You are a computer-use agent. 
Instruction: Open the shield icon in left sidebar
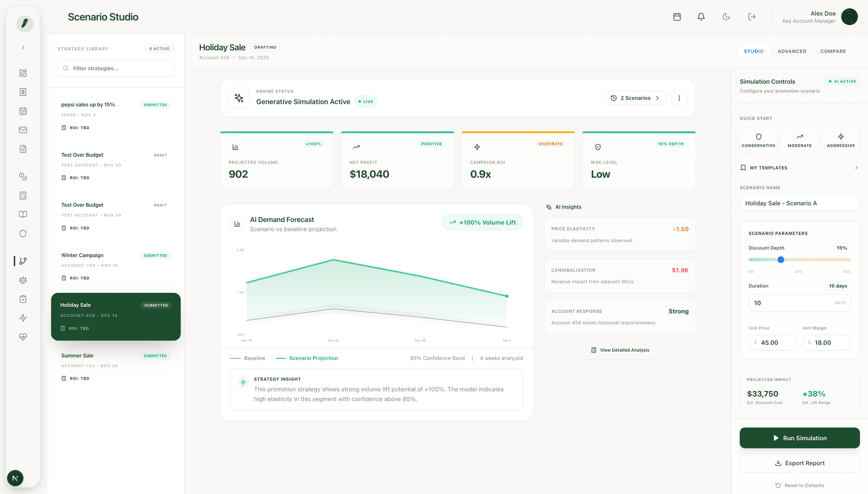pyautogui.click(x=23, y=233)
